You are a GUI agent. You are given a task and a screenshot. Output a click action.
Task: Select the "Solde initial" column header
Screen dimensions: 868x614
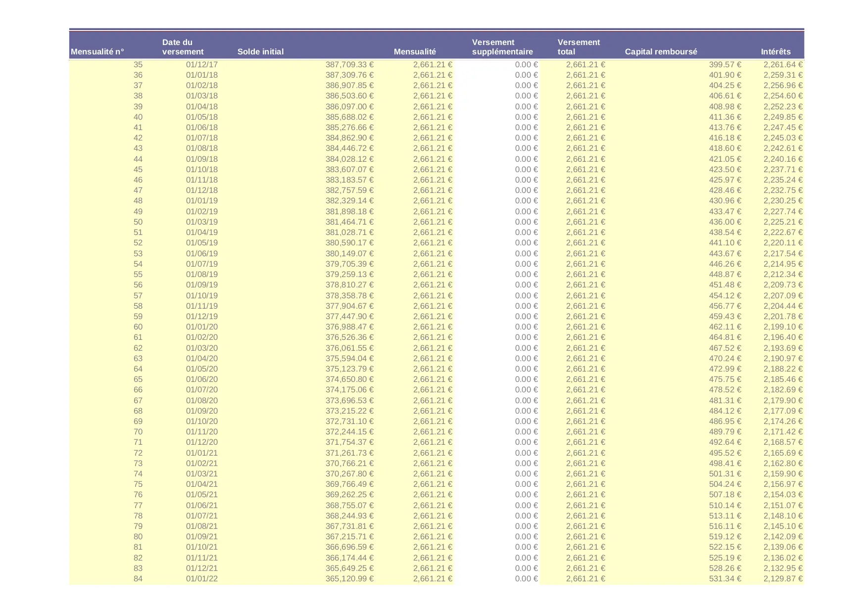click(260, 51)
